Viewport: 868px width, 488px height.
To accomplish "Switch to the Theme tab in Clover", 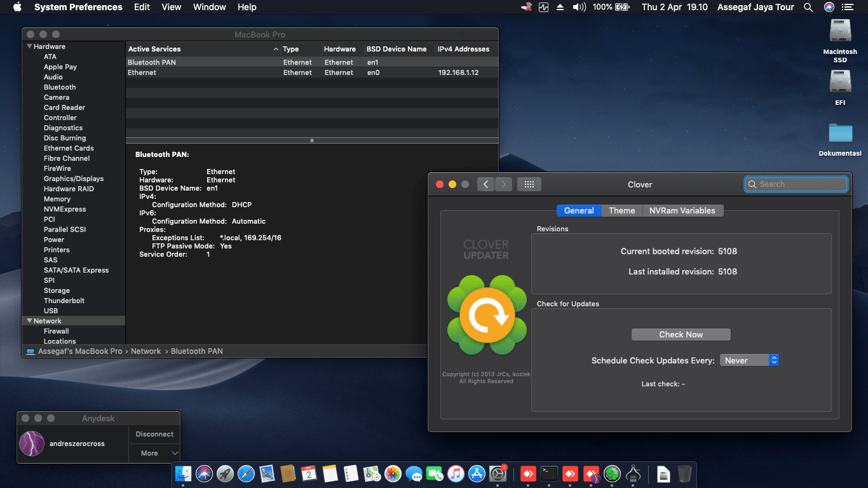I will [622, 210].
